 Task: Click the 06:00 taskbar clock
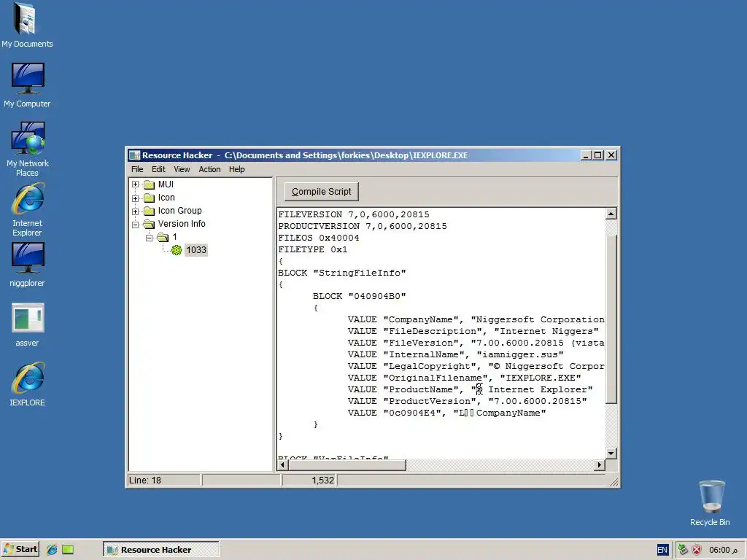(x=723, y=550)
